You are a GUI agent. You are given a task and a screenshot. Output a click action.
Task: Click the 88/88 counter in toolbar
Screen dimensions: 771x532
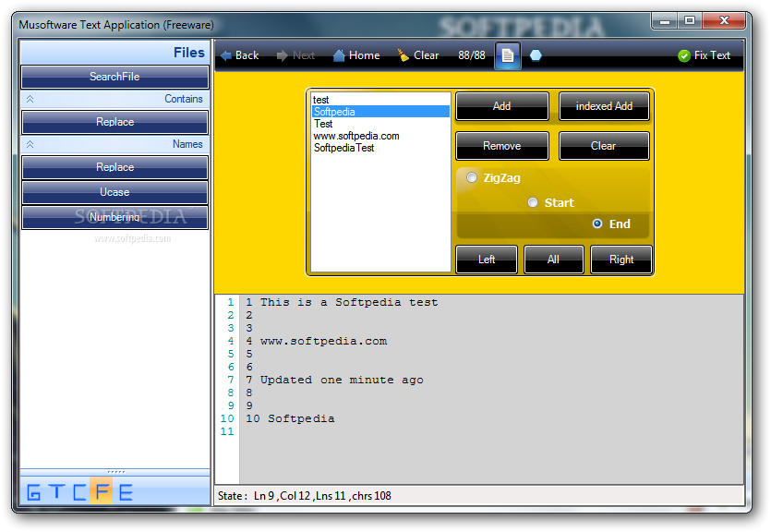pyautogui.click(x=472, y=55)
